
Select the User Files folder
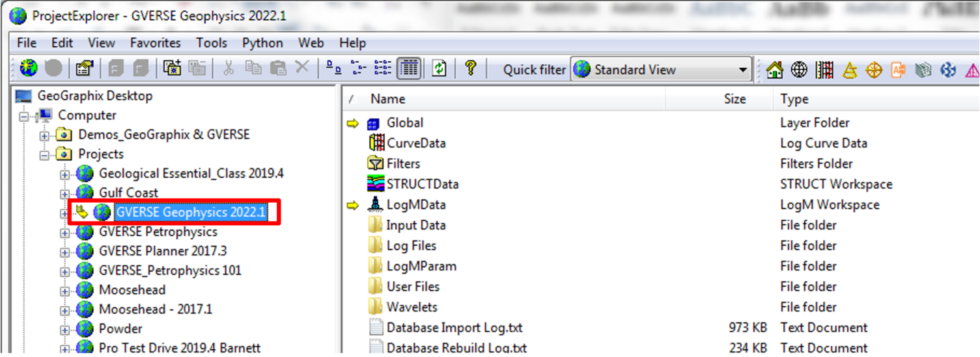[413, 287]
